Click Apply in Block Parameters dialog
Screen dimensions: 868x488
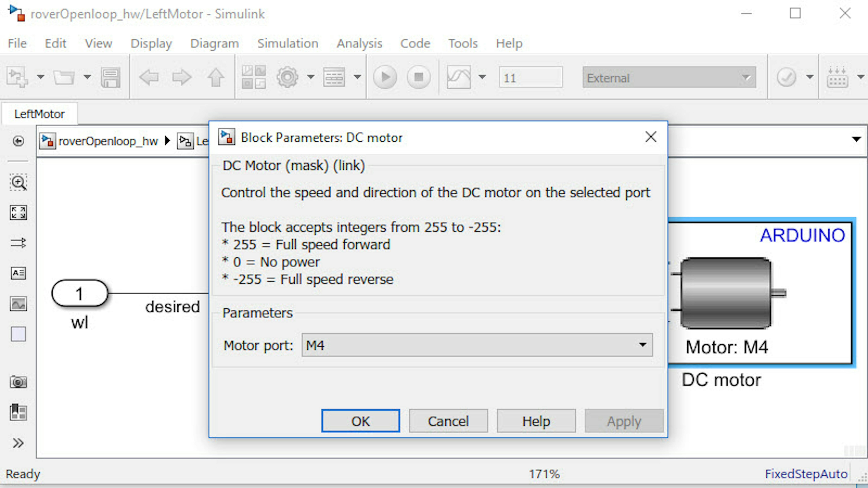(x=624, y=421)
